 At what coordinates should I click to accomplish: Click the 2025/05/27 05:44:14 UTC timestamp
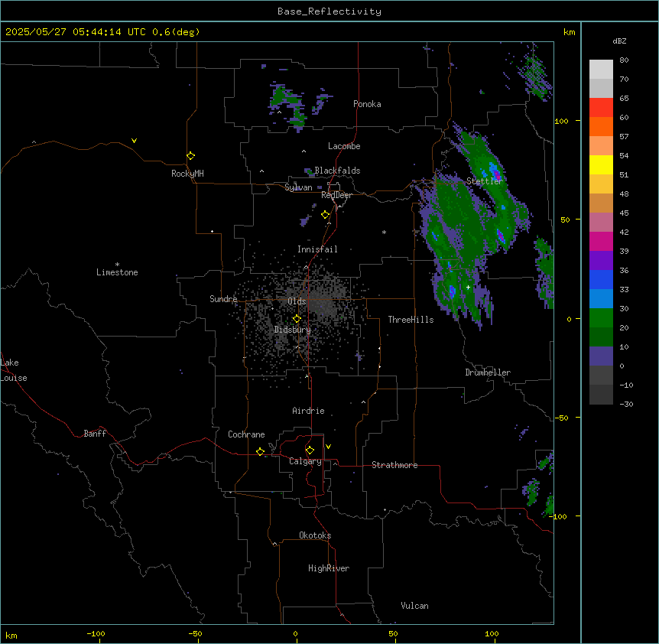coord(76,32)
